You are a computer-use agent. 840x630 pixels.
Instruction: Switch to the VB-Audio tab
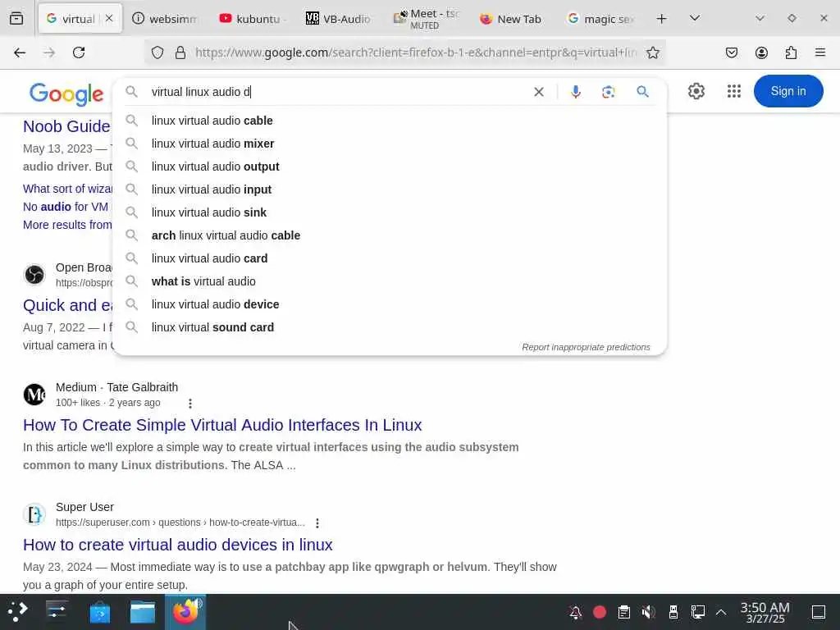pos(339,19)
